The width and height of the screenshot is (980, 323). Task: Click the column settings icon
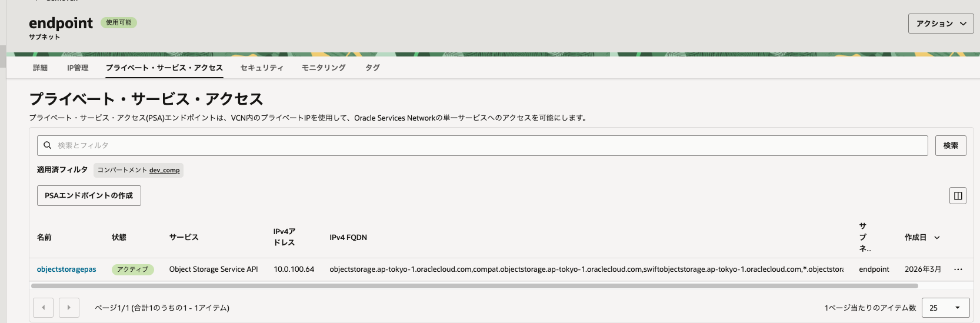(x=958, y=196)
